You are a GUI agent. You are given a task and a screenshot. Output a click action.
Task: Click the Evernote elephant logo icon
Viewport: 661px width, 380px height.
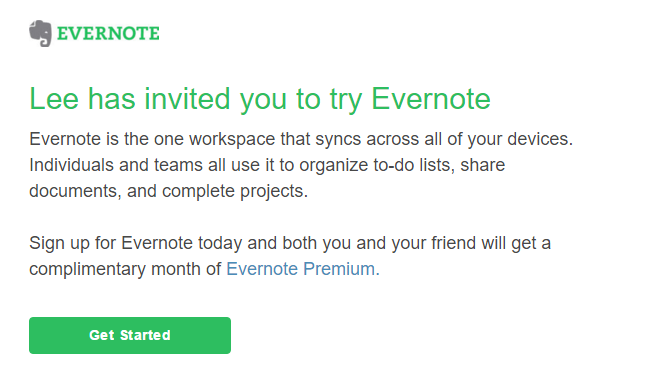pyautogui.click(x=40, y=33)
